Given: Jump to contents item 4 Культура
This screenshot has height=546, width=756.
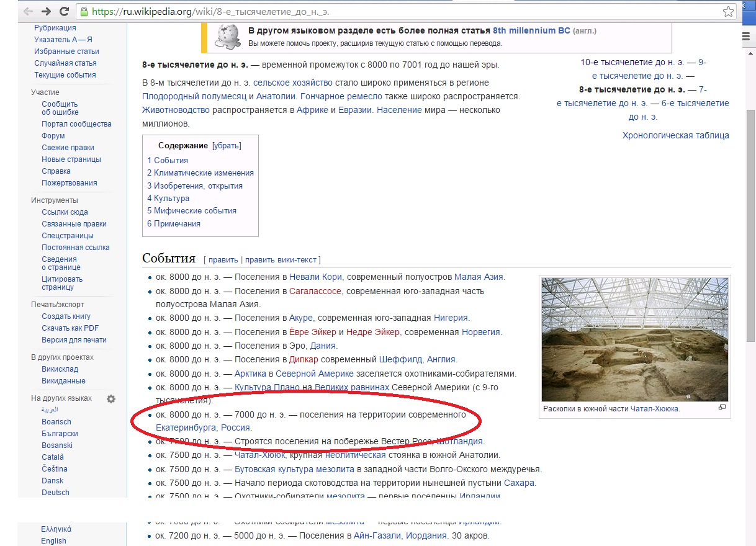Looking at the screenshot, I should (x=168, y=199).
